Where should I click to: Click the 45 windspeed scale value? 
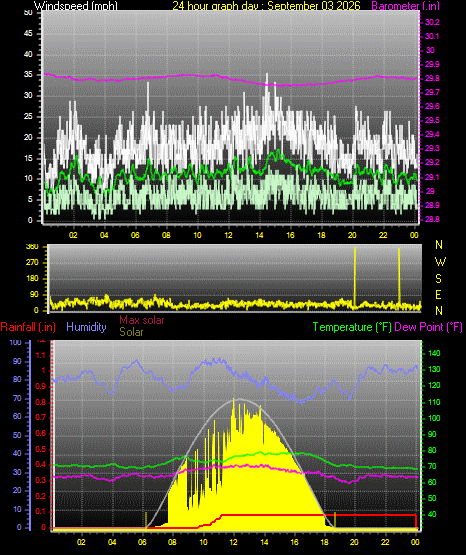click(28, 34)
